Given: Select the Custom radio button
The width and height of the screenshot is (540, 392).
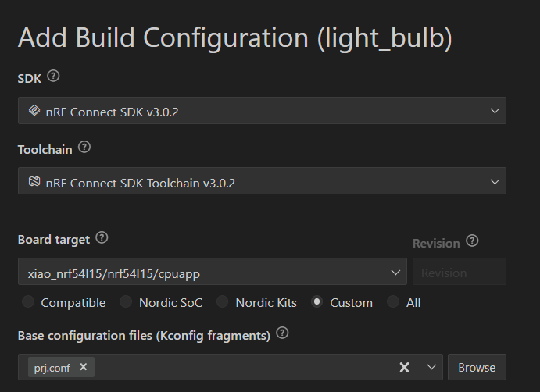Looking at the screenshot, I should click(316, 301).
